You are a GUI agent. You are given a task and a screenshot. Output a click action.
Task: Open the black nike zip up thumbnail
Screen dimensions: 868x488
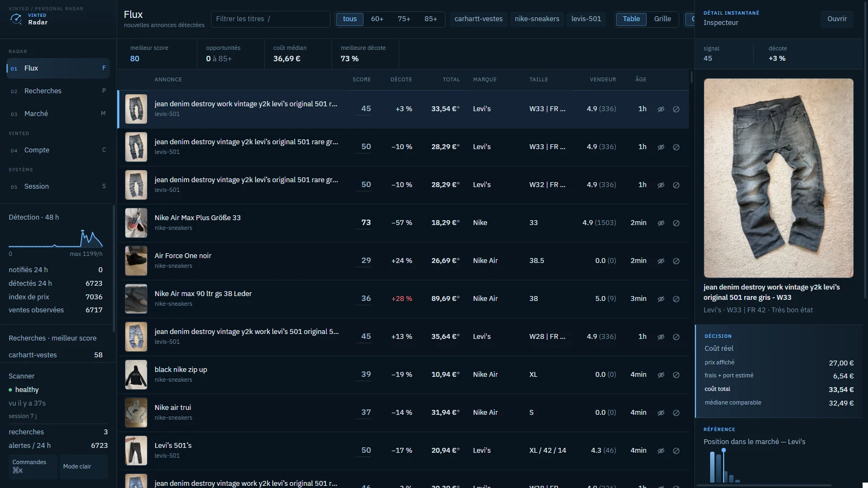136,375
